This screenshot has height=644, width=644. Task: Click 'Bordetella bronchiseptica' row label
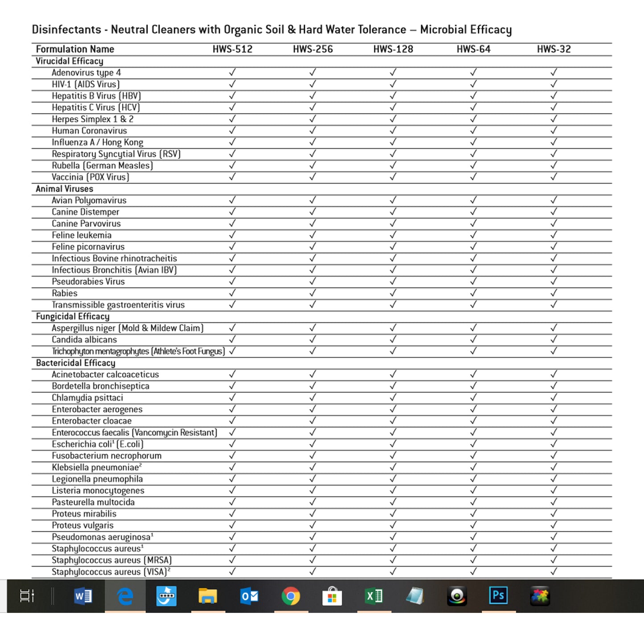click(101, 386)
